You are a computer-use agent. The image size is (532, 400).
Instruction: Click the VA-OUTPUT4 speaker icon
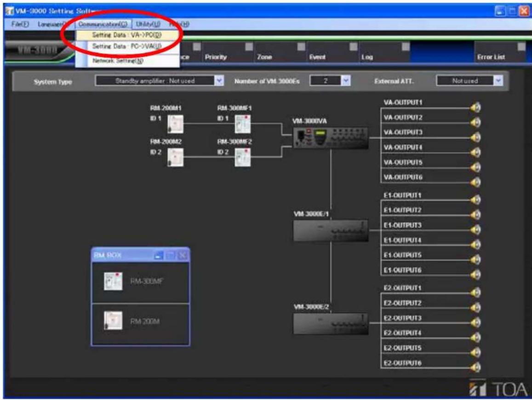click(476, 152)
